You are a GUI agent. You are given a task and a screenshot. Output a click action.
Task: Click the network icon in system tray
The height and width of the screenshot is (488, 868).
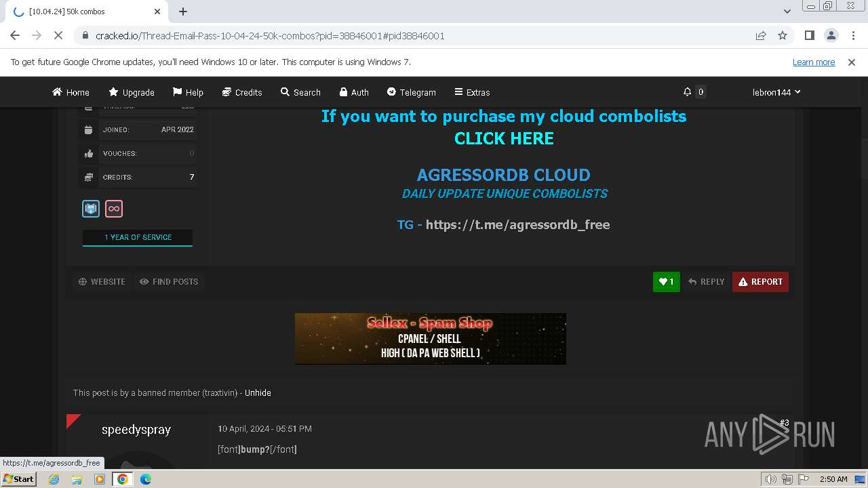pos(787,479)
